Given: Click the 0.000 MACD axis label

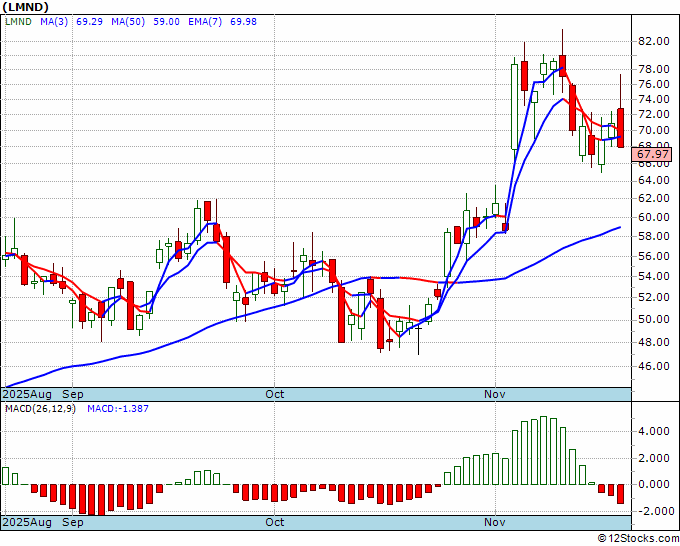Looking at the screenshot, I should pyautogui.click(x=654, y=484).
